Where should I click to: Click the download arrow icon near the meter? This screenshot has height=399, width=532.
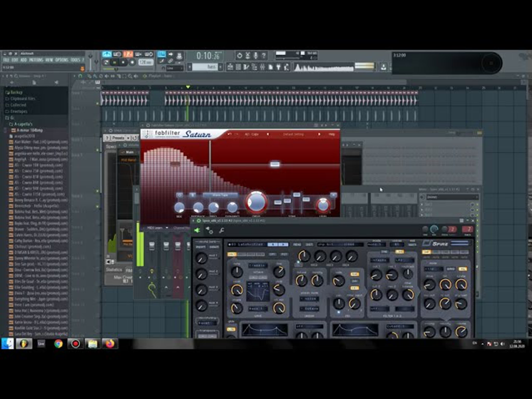coord(383,67)
